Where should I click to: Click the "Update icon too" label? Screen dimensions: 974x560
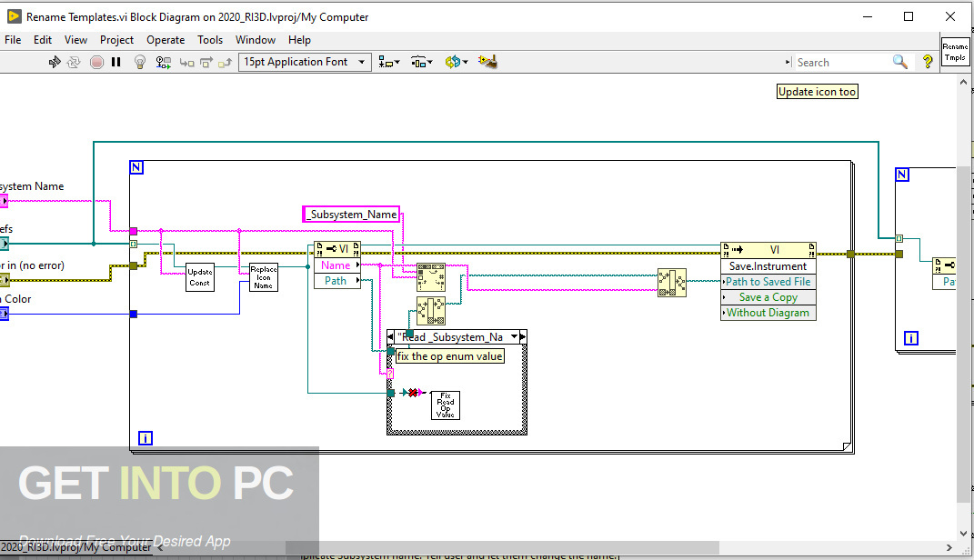pyautogui.click(x=818, y=92)
